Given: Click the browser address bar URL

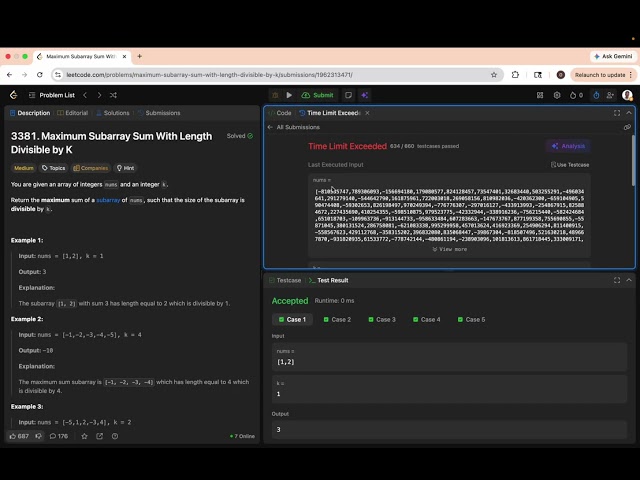Looking at the screenshot, I should tap(209, 75).
